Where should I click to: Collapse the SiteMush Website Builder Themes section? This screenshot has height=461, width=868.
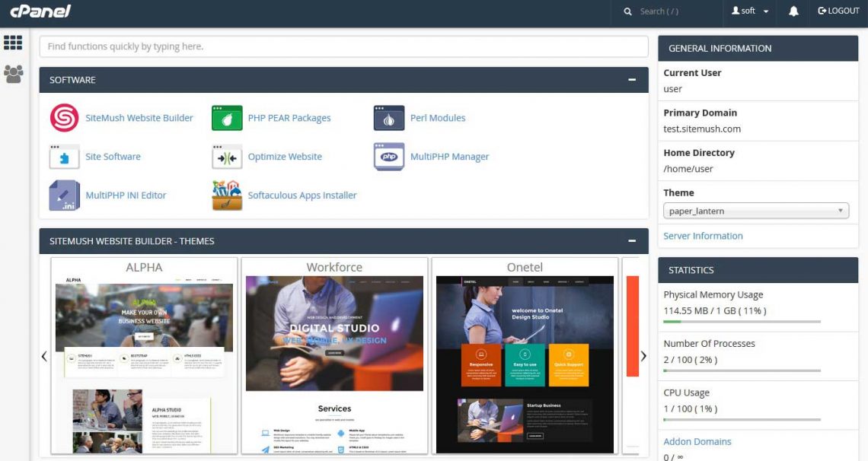coord(632,241)
